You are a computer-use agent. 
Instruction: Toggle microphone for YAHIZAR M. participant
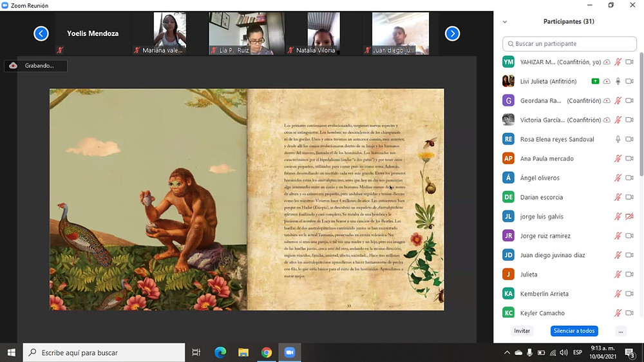coord(618,62)
